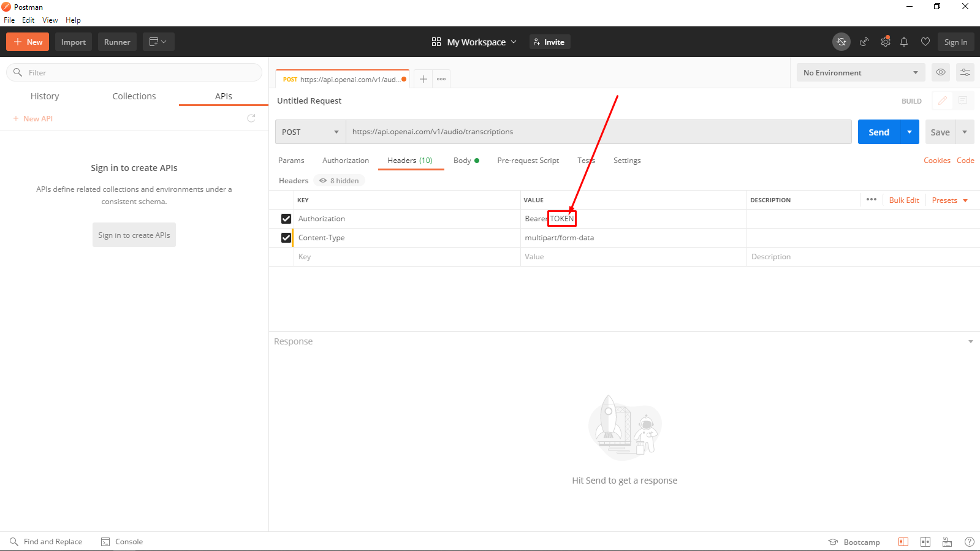Viewport: 980px width, 551px height.
Task: Open the No Environment dropdown
Action: click(x=860, y=72)
